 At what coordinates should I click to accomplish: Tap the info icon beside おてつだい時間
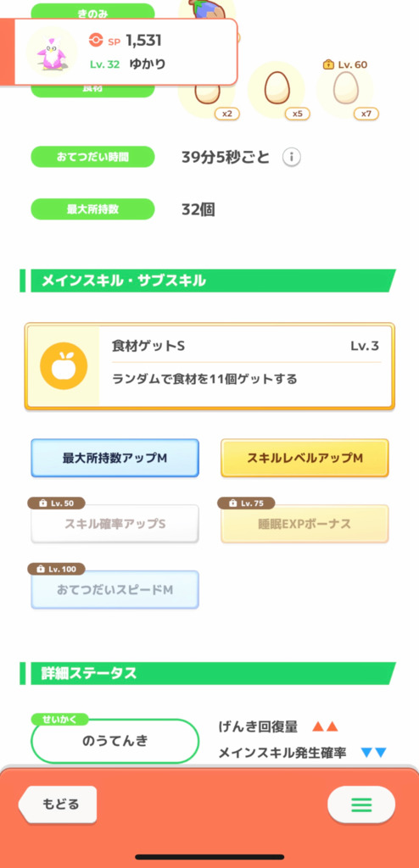tap(292, 157)
